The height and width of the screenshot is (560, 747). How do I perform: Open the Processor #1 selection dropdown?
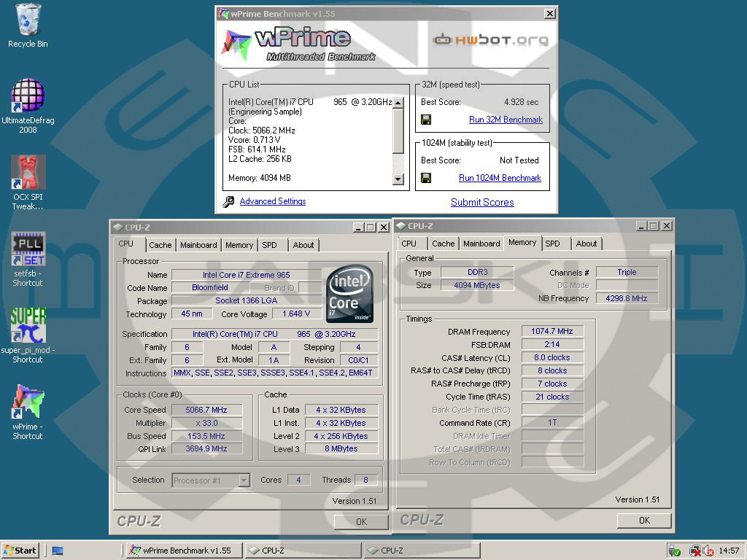pyautogui.click(x=211, y=480)
